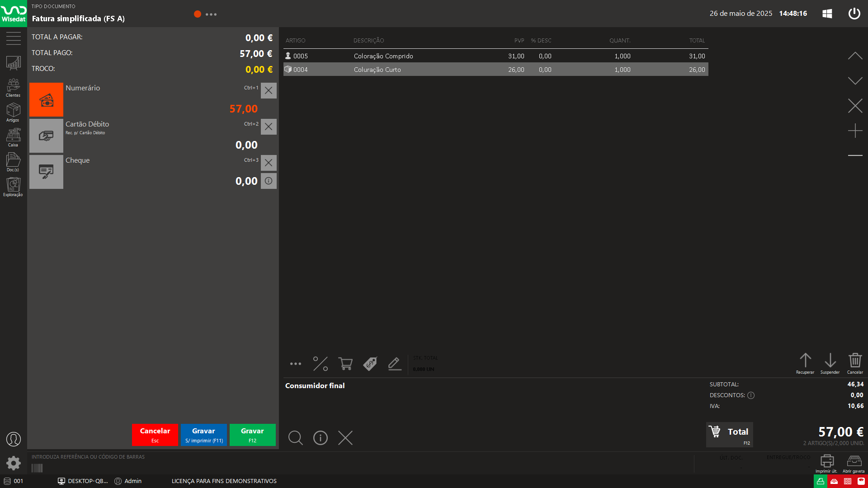868x488 pixels.
Task: Select the Numerário cash payment icon
Action: (x=46, y=100)
